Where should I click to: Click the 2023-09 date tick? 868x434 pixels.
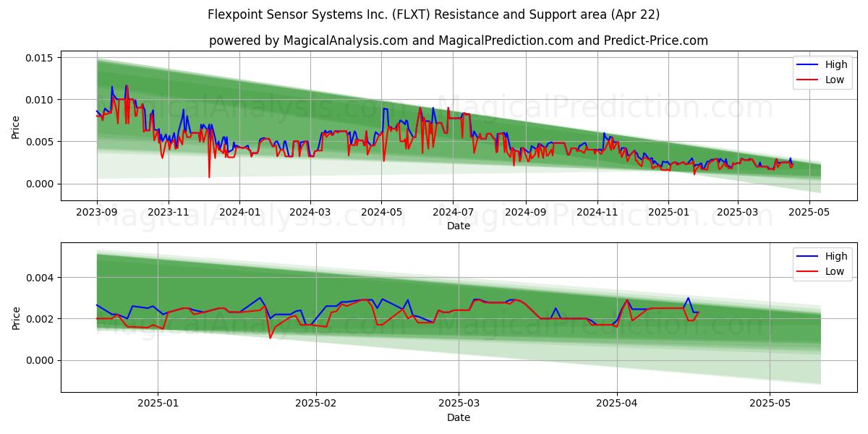tap(97, 211)
